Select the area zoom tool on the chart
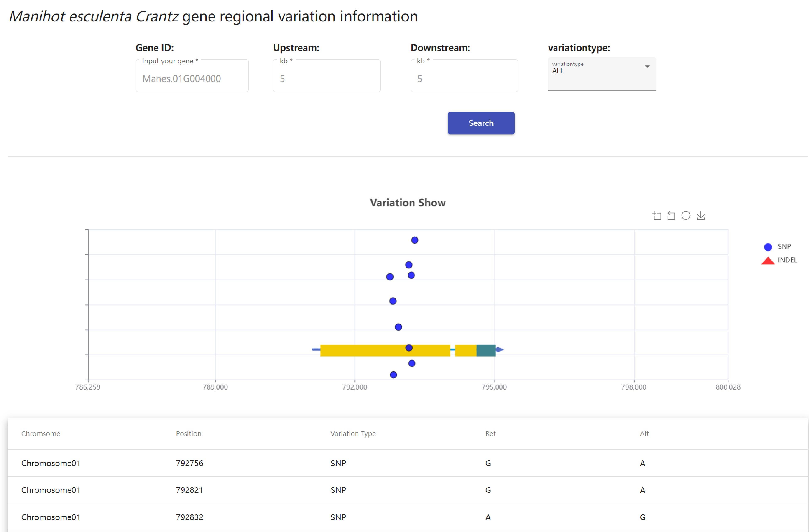The width and height of the screenshot is (809, 532). [x=656, y=215]
